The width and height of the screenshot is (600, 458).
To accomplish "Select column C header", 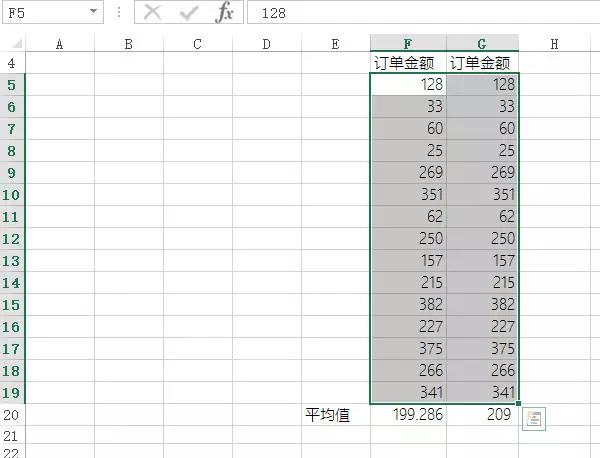I will pos(197,44).
